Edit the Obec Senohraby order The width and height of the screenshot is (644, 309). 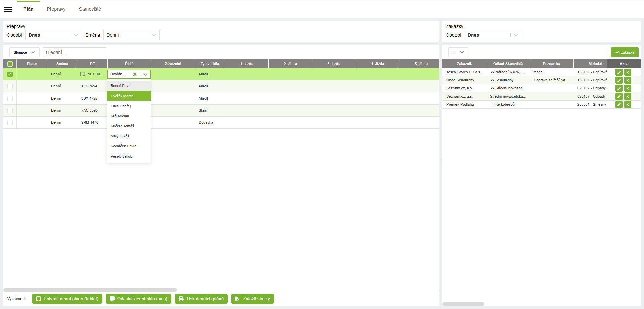619,80
